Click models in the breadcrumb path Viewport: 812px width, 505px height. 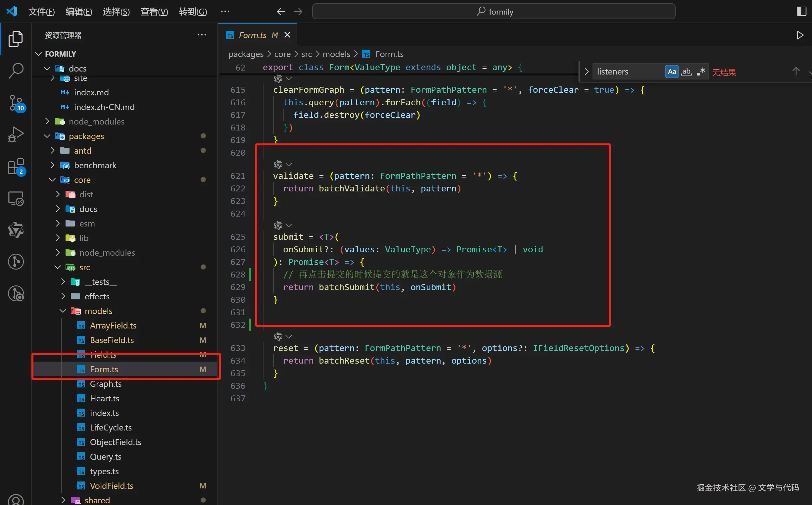pyautogui.click(x=336, y=54)
